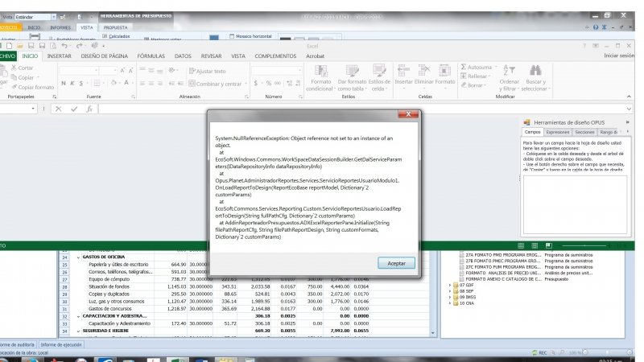Click Aceptar in the error dialog
This screenshot has height=362, width=644.
click(396, 262)
